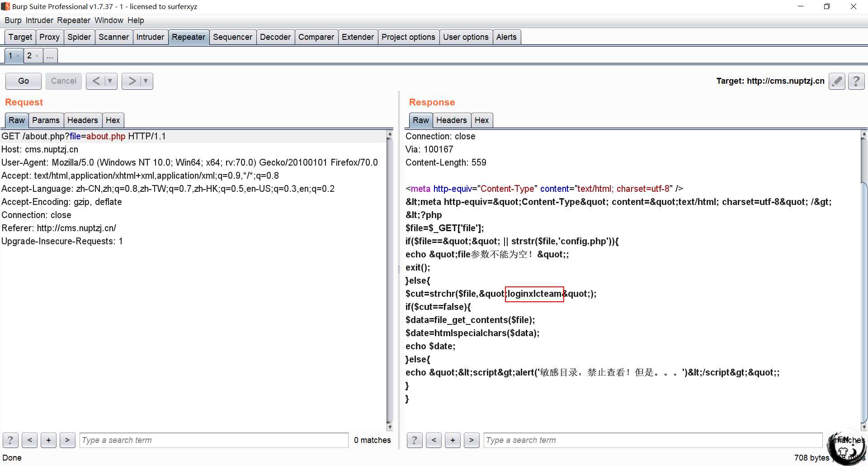
Task: Select the Response Raw view tab
Action: pos(420,120)
